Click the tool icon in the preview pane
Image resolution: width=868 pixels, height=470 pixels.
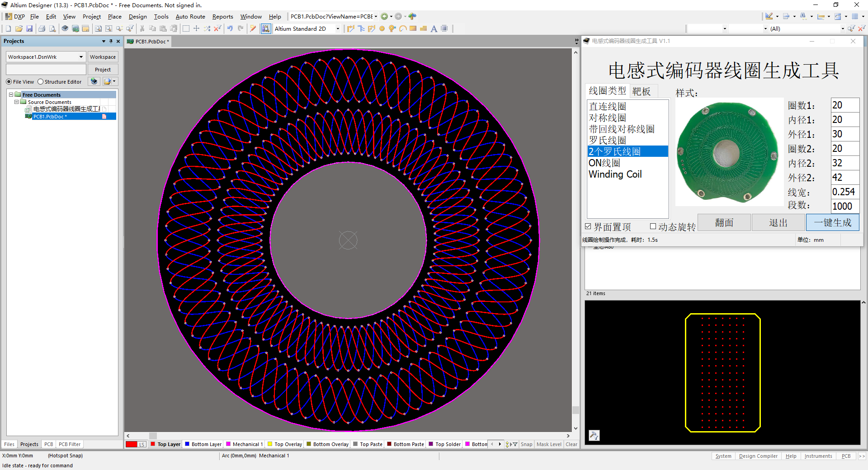coord(594,435)
